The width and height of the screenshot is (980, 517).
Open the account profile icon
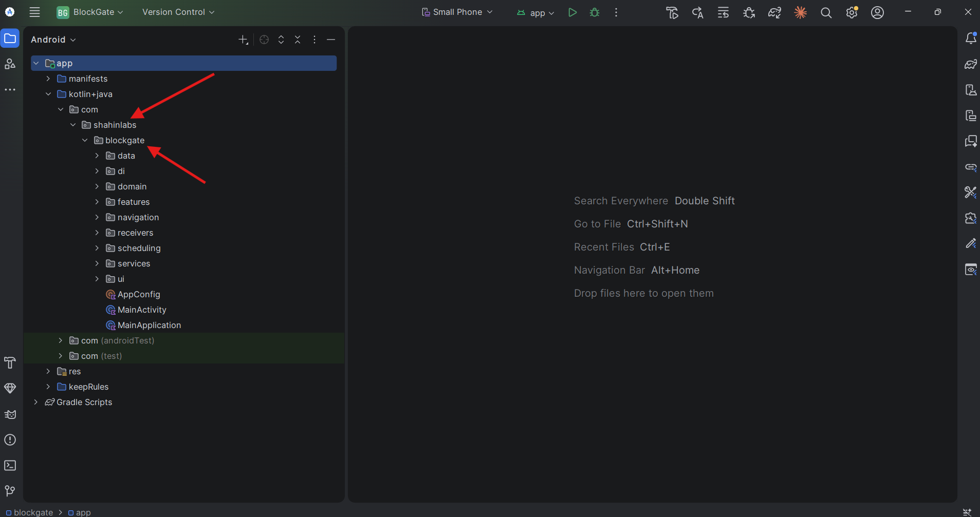click(x=877, y=12)
